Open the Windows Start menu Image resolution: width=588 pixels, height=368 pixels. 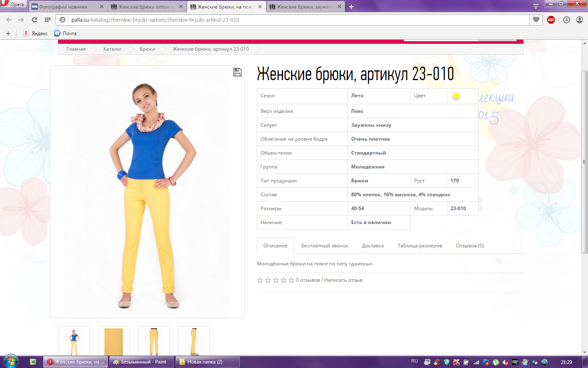pyautogui.click(x=11, y=362)
